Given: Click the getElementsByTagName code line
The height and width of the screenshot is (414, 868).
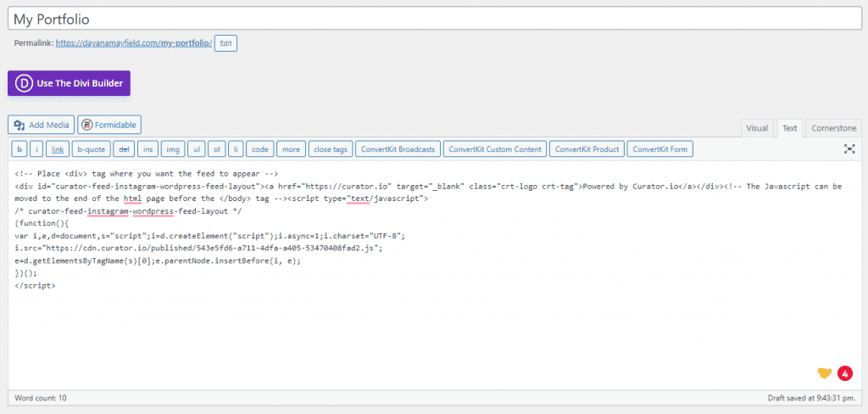Looking at the screenshot, I should tap(158, 260).
